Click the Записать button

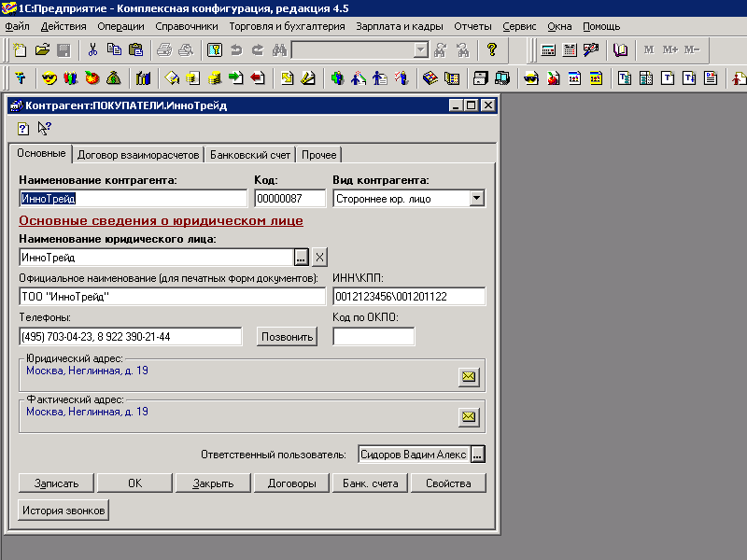[56, 483]
